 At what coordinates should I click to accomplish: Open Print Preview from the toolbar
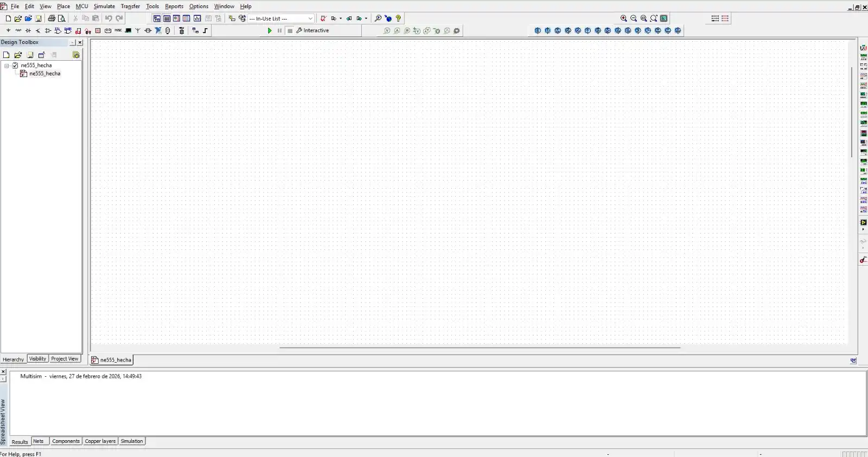click(62, 18)
